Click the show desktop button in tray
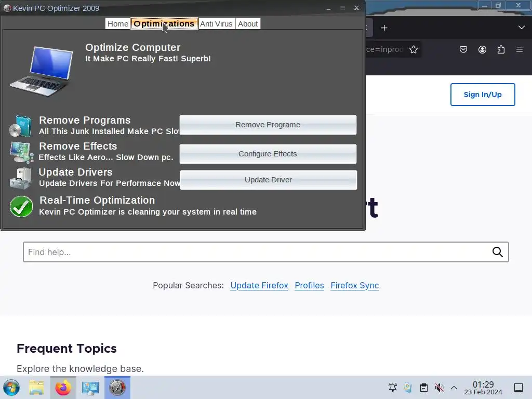Image resolution: width=532 pixels, height=399 pixels. (x=518, y=388)
